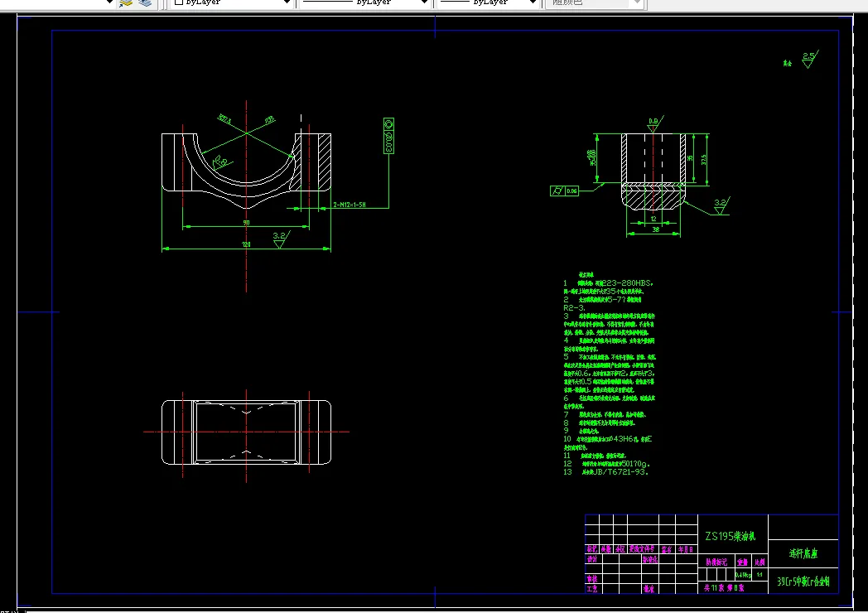Screen dimensions: 868x613
Task: Select the 阶段标记 label cell
Action: tap(717, 562)
